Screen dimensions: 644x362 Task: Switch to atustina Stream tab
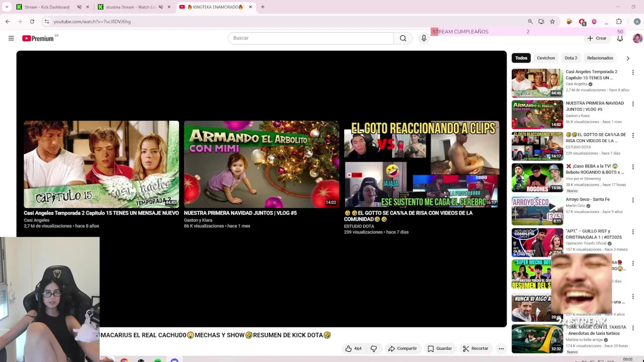130,7
